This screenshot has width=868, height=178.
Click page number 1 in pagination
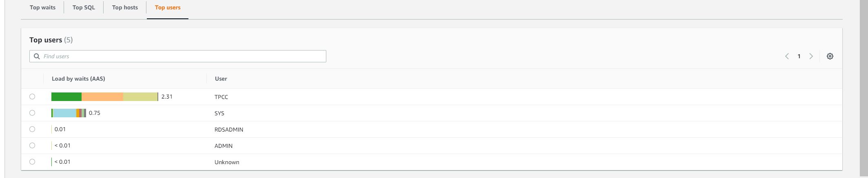(x=799, y=56)
